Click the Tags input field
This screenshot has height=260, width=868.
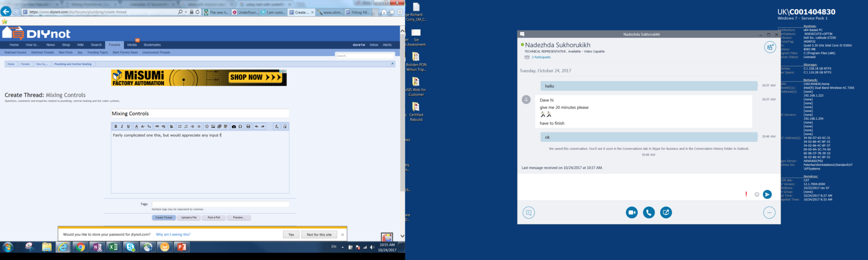(x=220, y=204)
